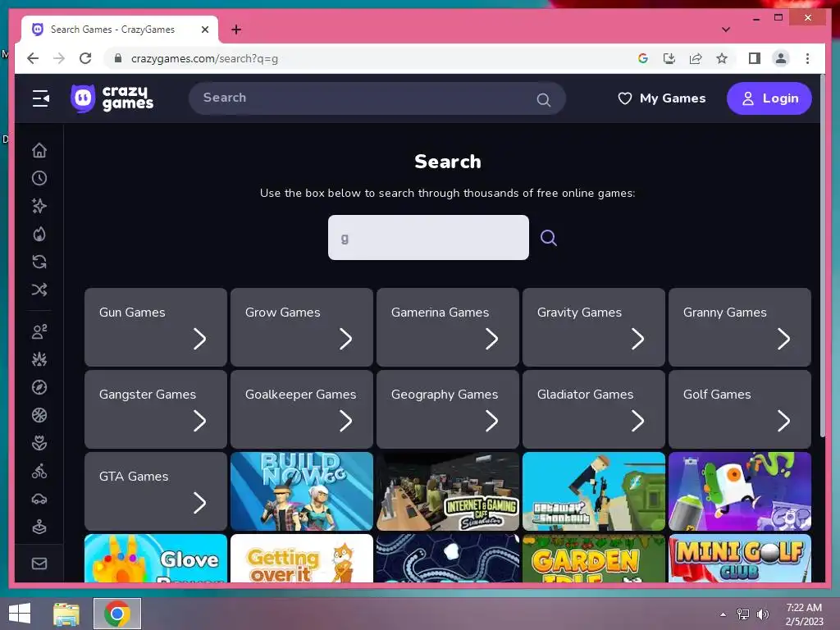Open Gamerina Games category card
Image resolution: width=840 pixels, height=630 pixels.
click(x=448, y=327)
